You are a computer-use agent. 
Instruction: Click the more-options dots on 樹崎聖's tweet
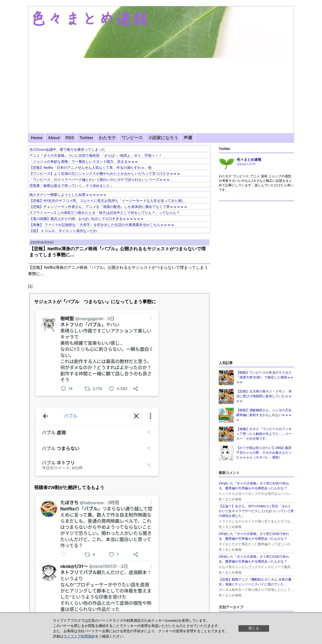click(151, 318)
